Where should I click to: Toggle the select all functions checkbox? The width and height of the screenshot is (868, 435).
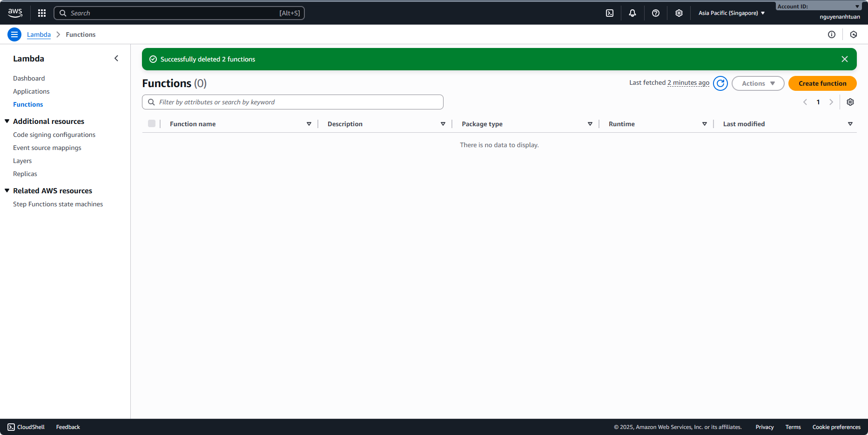tap(152, 123)
